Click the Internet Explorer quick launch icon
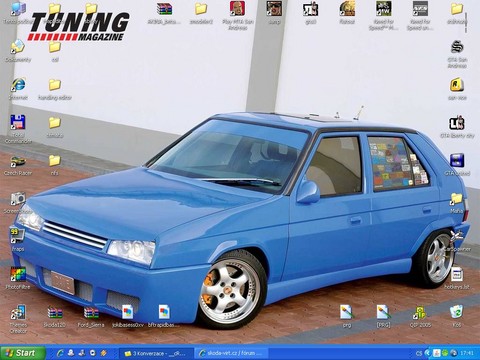The image size is (480, 360). click(x=60, y=353)
